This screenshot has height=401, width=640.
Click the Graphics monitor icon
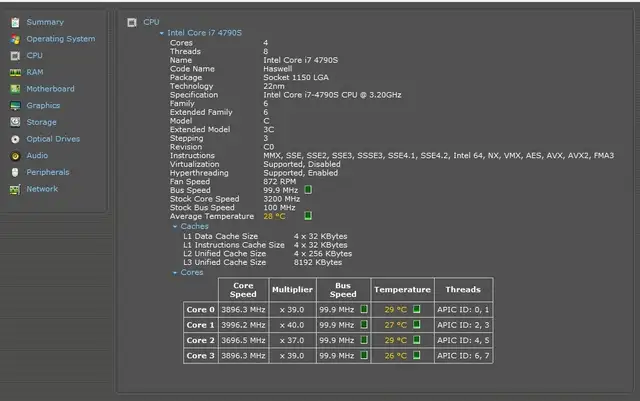15,105
